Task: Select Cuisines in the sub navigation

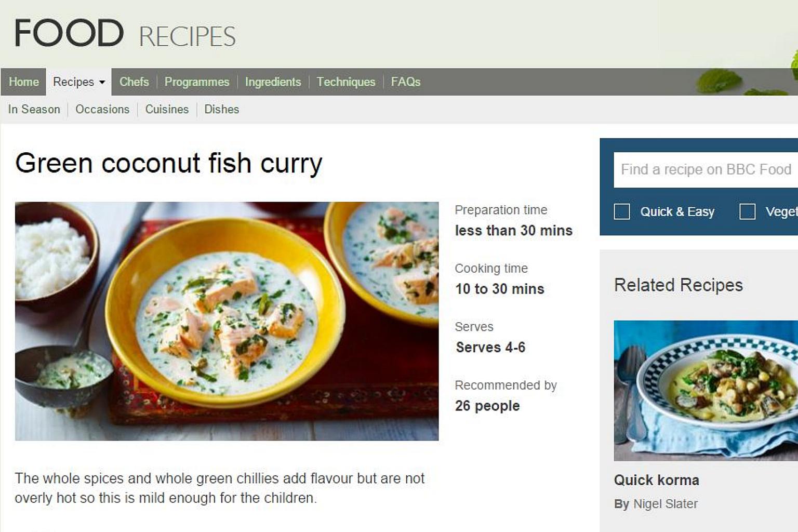Action: click(167, 109)
